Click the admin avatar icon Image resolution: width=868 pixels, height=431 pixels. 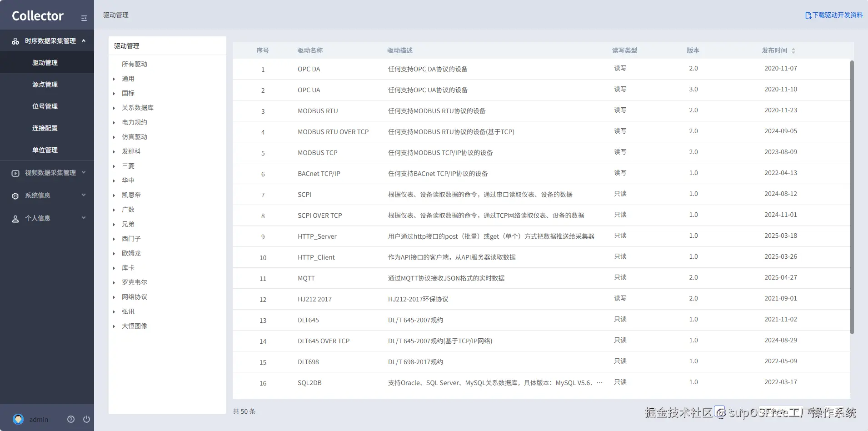18,419
